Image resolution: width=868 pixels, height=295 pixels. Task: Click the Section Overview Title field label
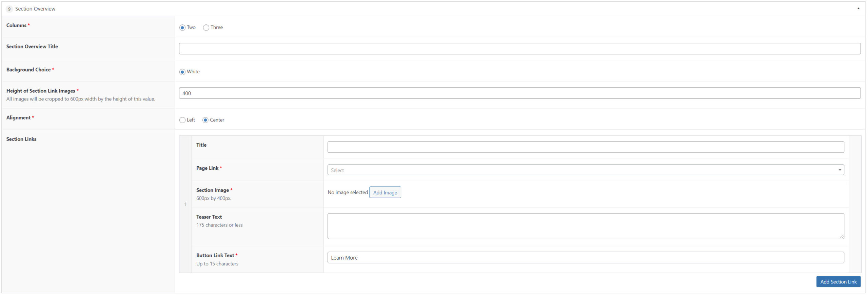coord(32,47)
